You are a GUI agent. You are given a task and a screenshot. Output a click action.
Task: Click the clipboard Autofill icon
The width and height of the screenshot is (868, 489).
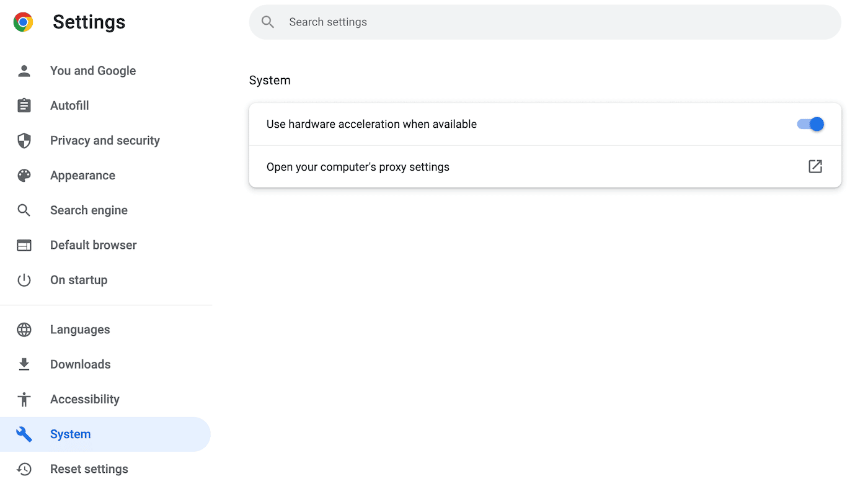pyautogui.click(x=24, y=105)
